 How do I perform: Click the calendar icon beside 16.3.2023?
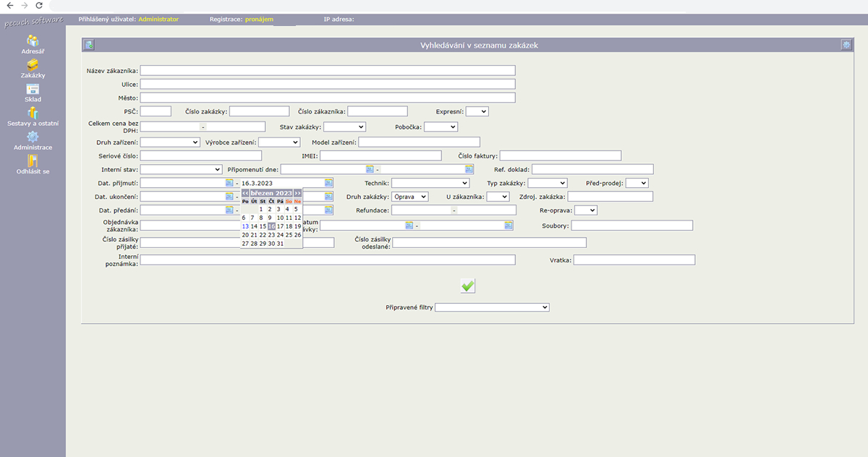pos(329,183)
